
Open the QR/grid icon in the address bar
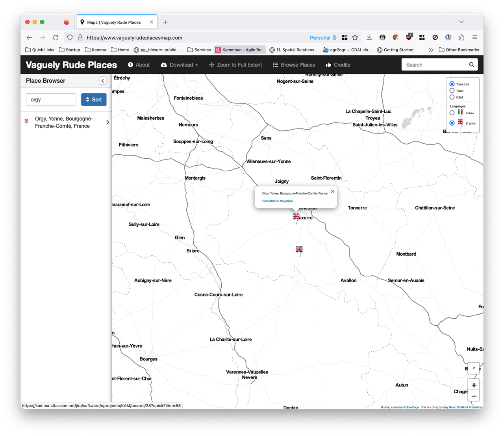pos(345,37)
